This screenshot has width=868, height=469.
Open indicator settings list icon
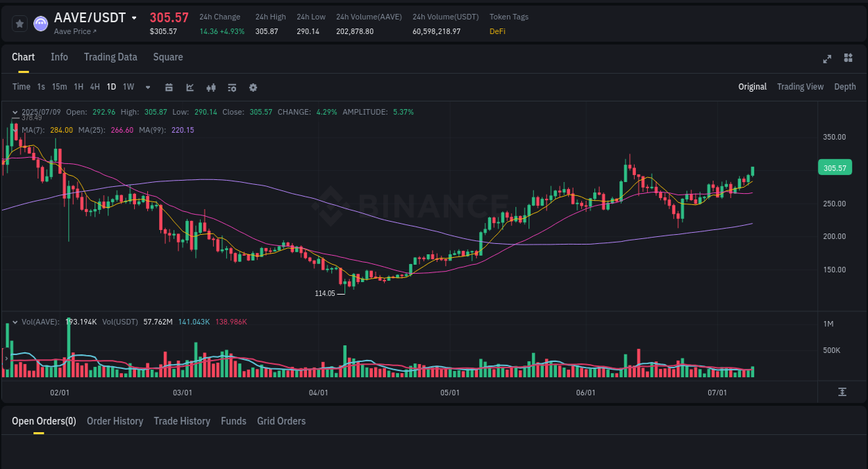(231, 88)
